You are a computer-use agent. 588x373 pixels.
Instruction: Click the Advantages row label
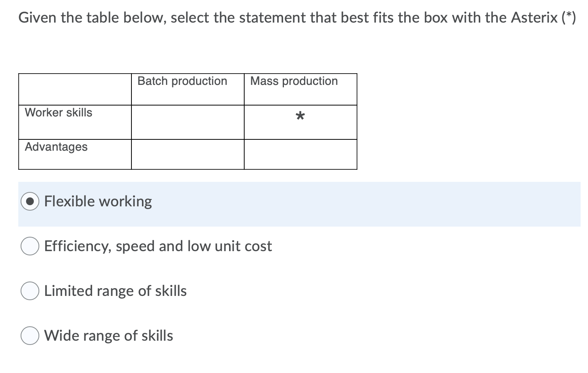click(x=56, y=147)
